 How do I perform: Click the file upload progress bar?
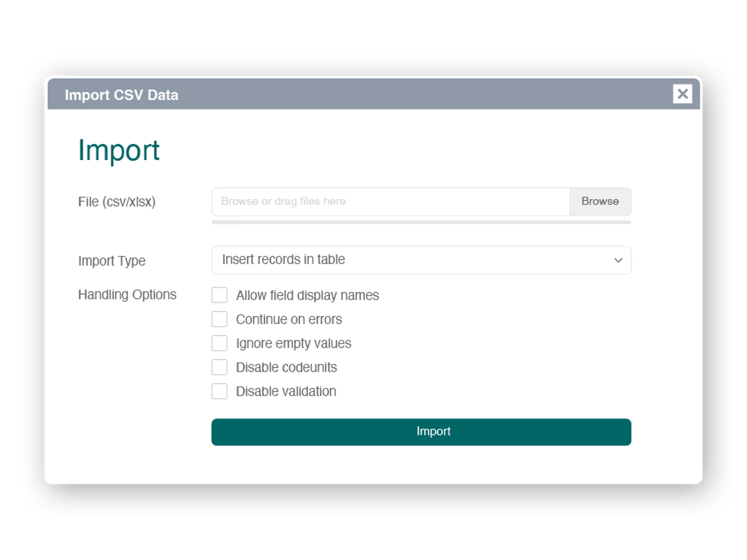[421, 222]
